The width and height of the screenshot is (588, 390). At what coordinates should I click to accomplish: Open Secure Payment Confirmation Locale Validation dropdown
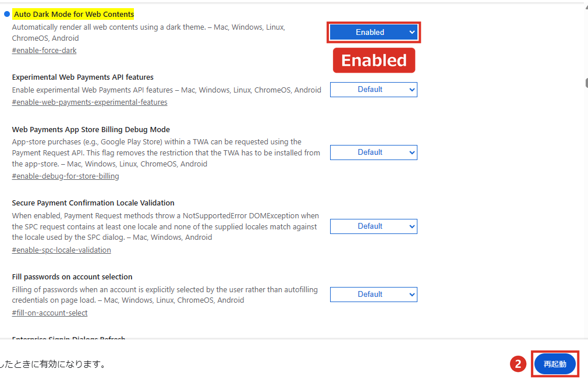[374, 226]
